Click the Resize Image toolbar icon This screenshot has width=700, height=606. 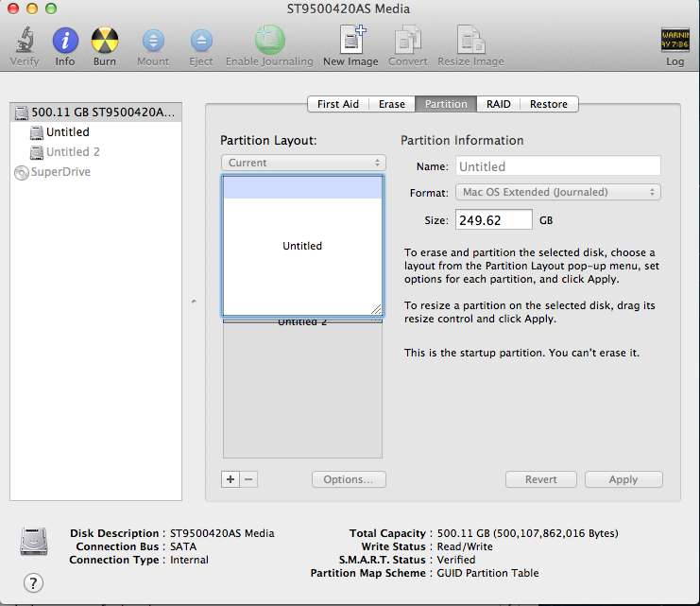click(471, 40)
